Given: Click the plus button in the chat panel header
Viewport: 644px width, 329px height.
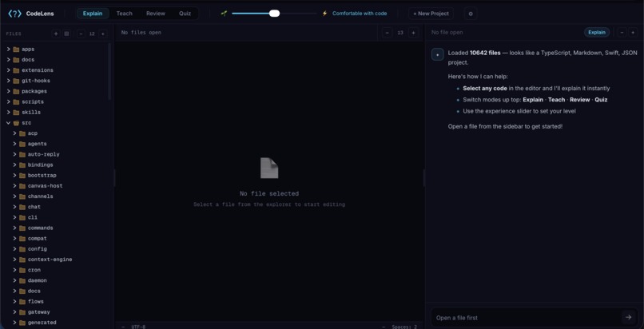Looking at the screenshot, I should 633,33.
